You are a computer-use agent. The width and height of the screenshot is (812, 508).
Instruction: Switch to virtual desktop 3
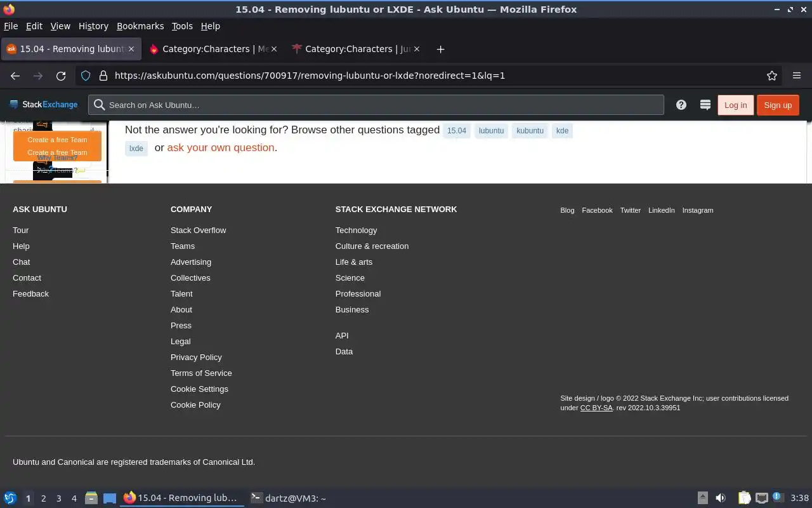58,498
